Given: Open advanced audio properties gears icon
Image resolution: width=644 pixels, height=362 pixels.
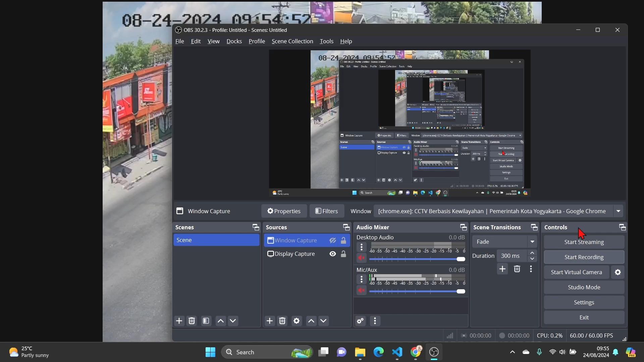Looking at the screenshot, I should coord(361,321).
